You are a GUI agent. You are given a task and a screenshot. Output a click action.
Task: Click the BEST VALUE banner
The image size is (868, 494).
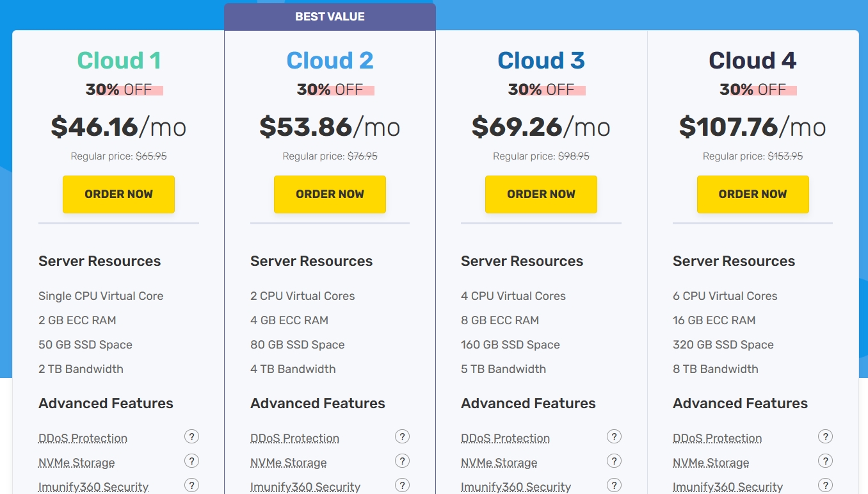330,17
